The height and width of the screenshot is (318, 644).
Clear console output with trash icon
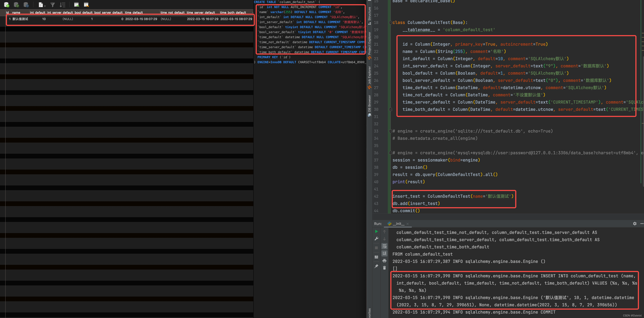click(x=384, y=268)
